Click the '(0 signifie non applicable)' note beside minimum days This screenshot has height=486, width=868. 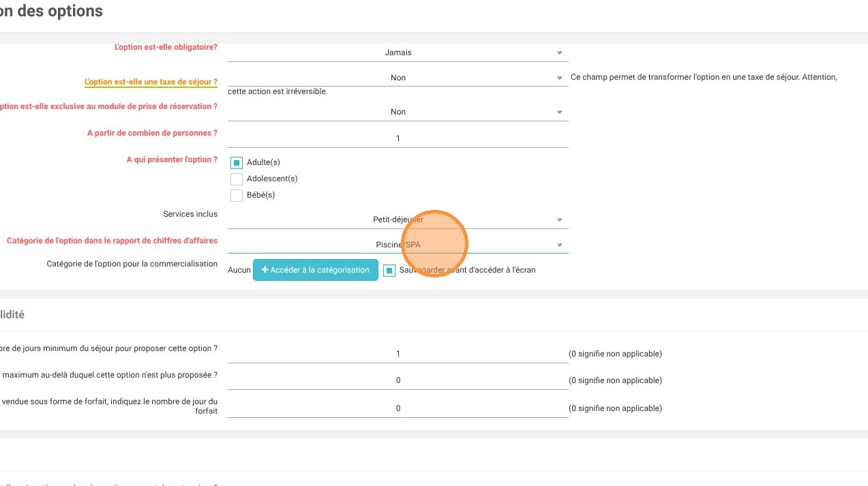click(x=615, y=354)
